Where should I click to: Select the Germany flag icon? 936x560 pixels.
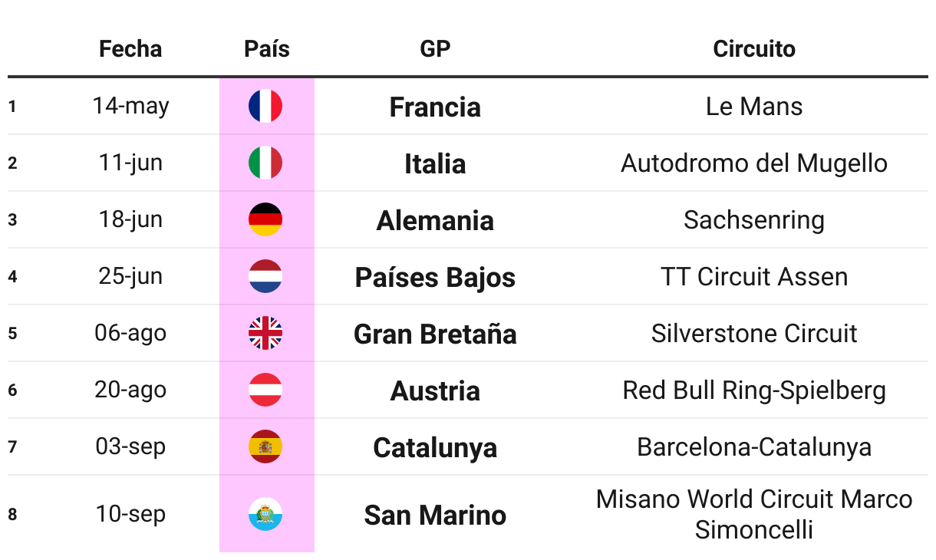pyautogui.click(x=265, y=220)
